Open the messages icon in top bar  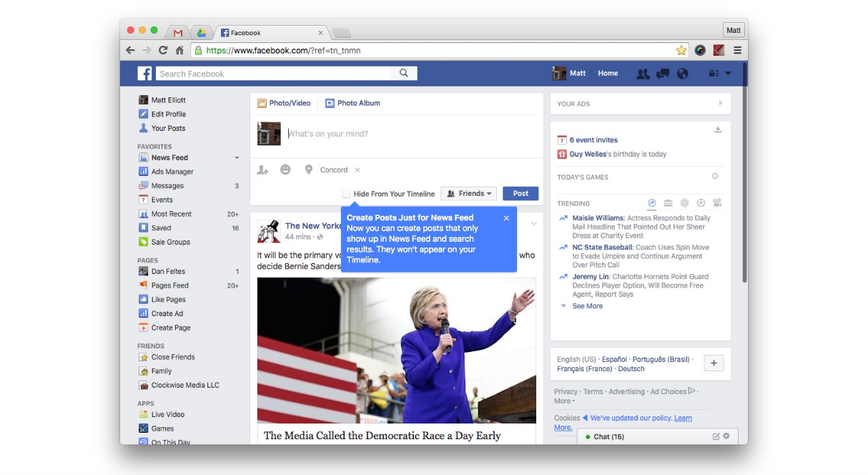(663, 74)
